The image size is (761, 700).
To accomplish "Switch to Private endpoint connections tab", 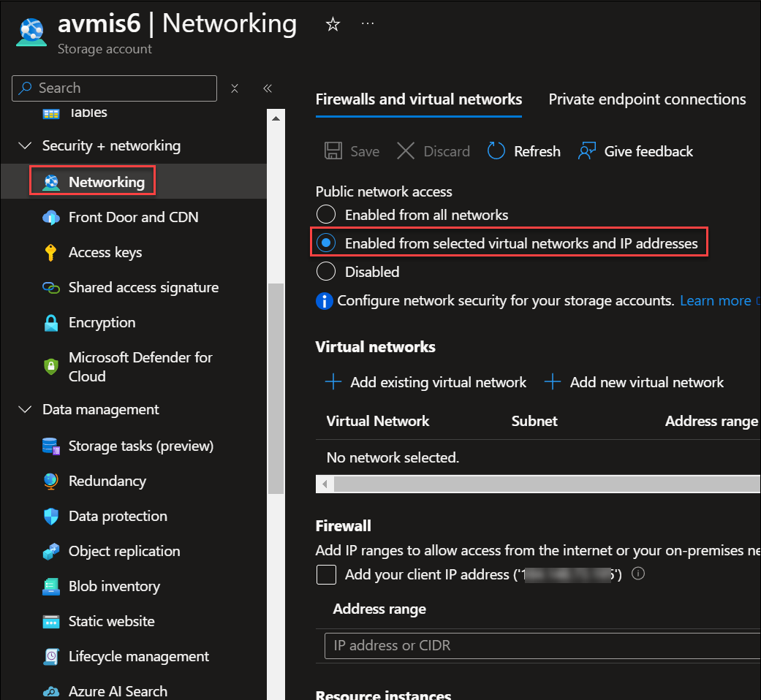I will [x=647, y=99].
